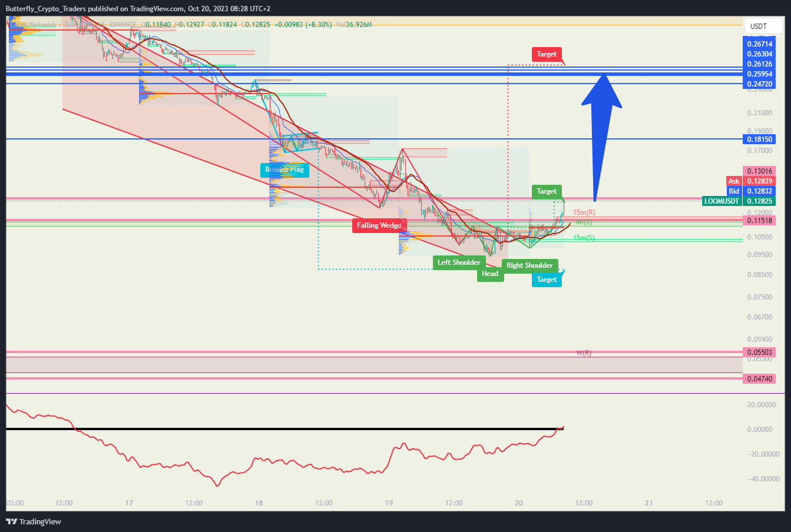
Task: Click the TradingView logo
Action: pos(34,521)
